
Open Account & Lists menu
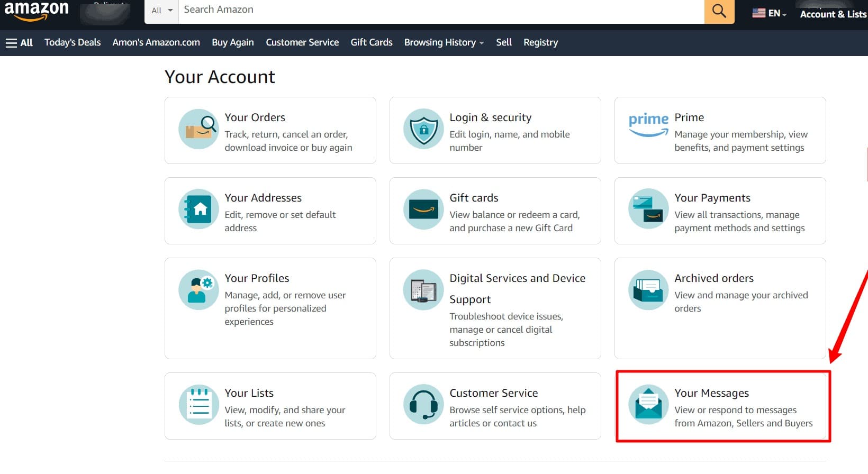tap(833, 14)
